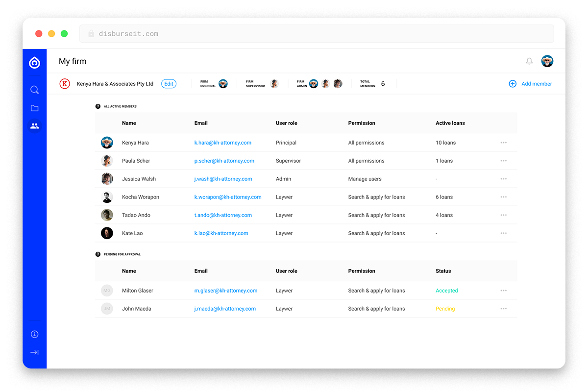588x392 pixels.
Task: Click the Firm Principal avatar
Action: point(223,84)
